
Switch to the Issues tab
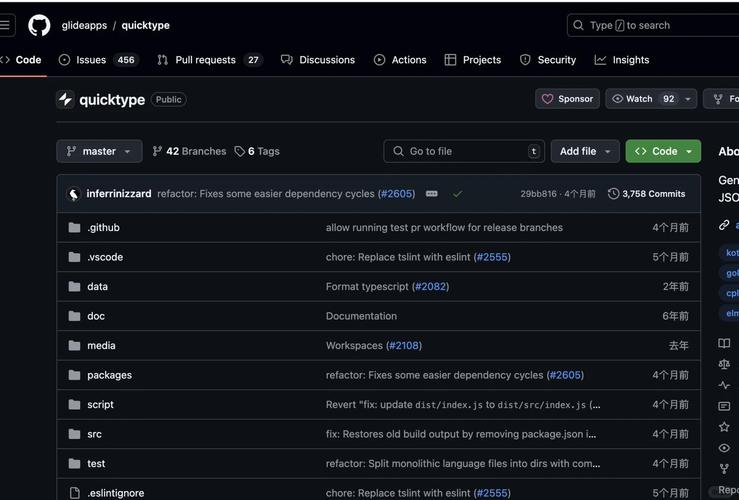(99, 60)
